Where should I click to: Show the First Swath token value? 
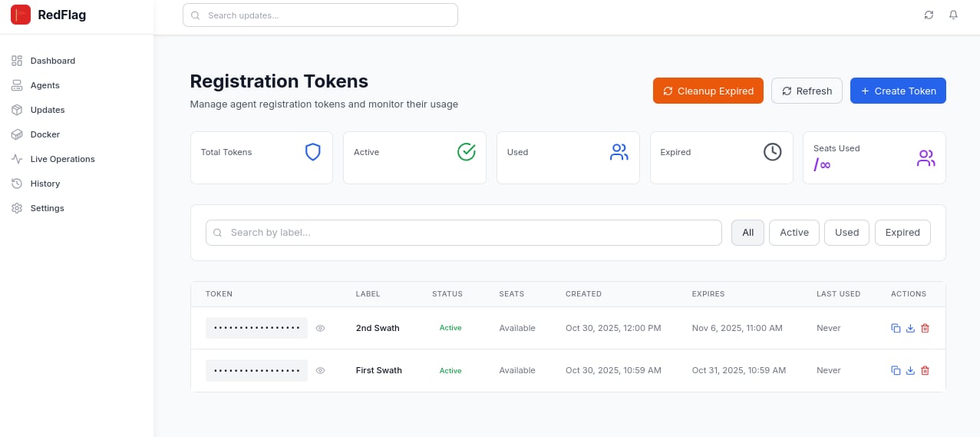[321, 371]
